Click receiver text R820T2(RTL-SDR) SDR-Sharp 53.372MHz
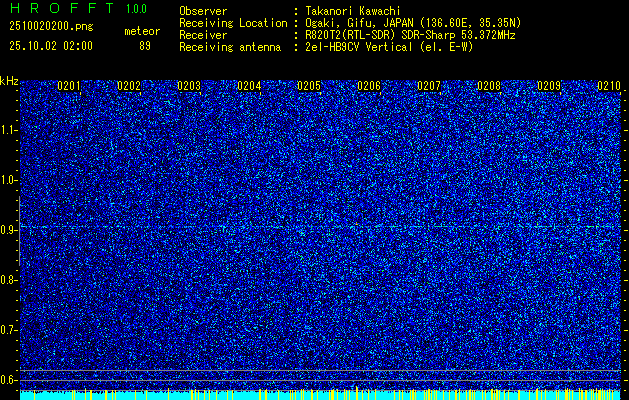This screenshot has width=629, height=400. pyautogui.click(x=410, y=35)
